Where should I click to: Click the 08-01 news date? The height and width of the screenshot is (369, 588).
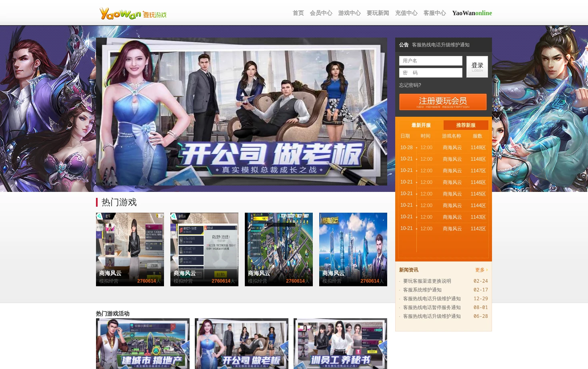[480, 307]
